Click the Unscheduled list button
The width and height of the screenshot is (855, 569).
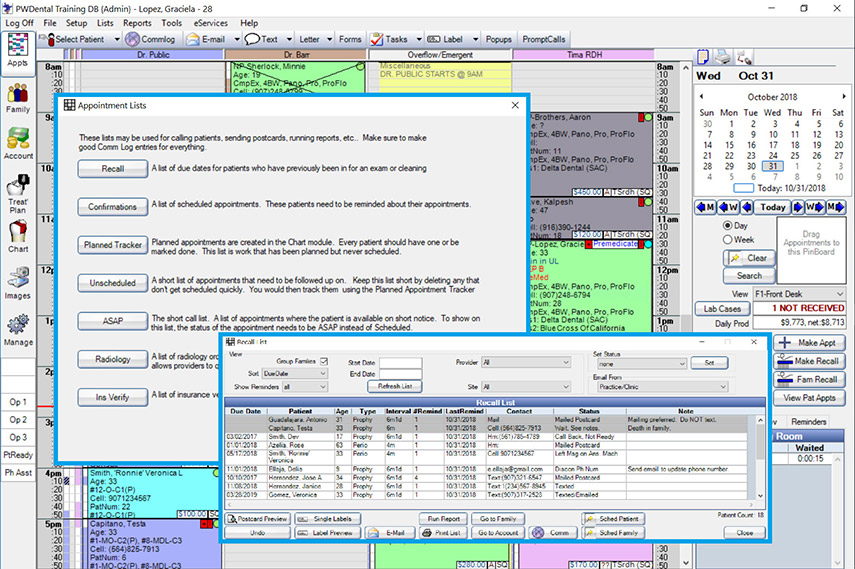(x=113, y=283)
